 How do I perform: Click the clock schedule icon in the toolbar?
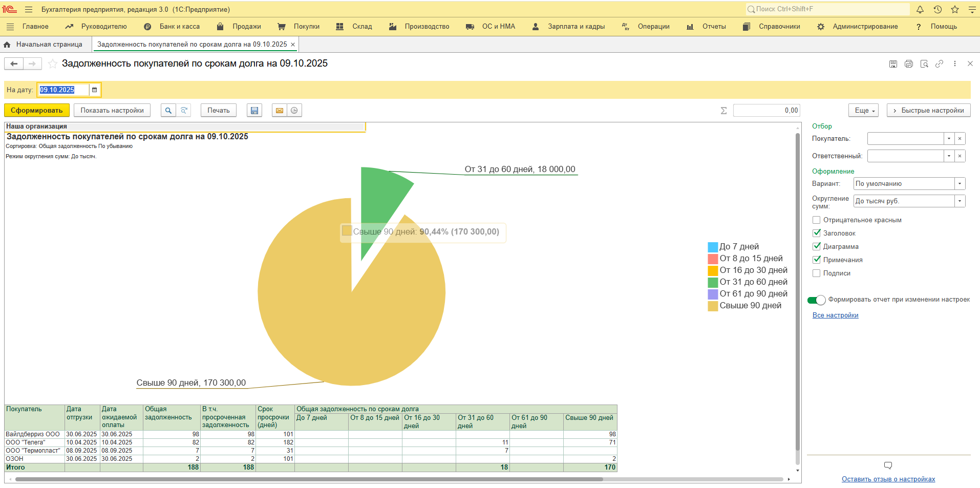pos(294,111)
